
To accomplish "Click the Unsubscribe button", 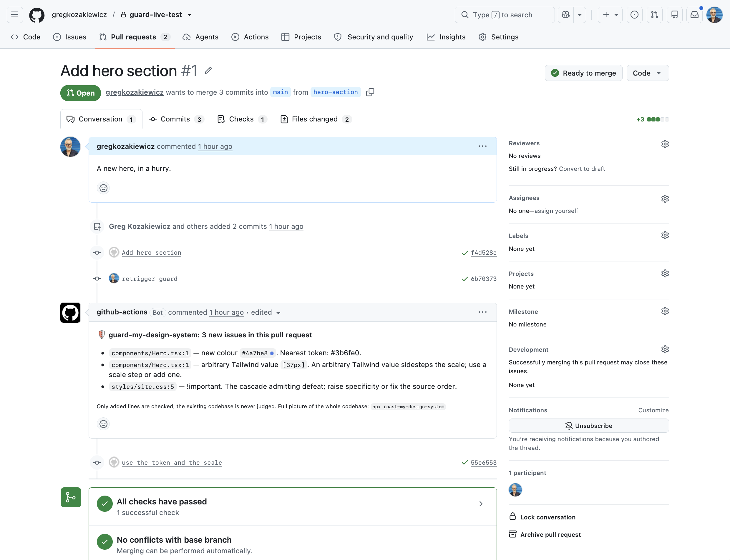I will [588, 426].
